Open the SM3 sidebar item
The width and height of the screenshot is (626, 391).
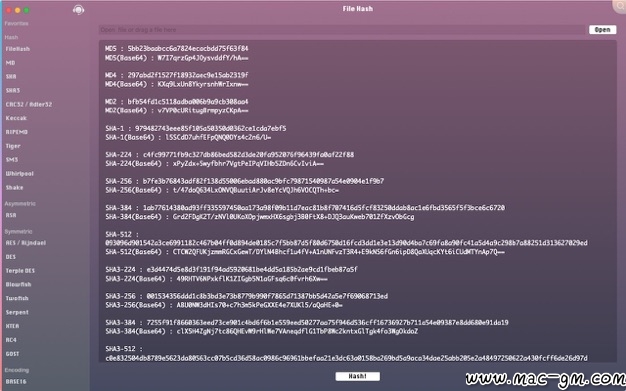[12, 160]
